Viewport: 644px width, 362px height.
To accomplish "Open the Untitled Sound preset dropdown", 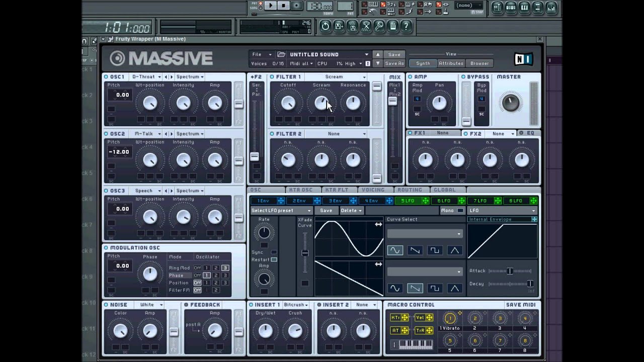I will 329,54.
